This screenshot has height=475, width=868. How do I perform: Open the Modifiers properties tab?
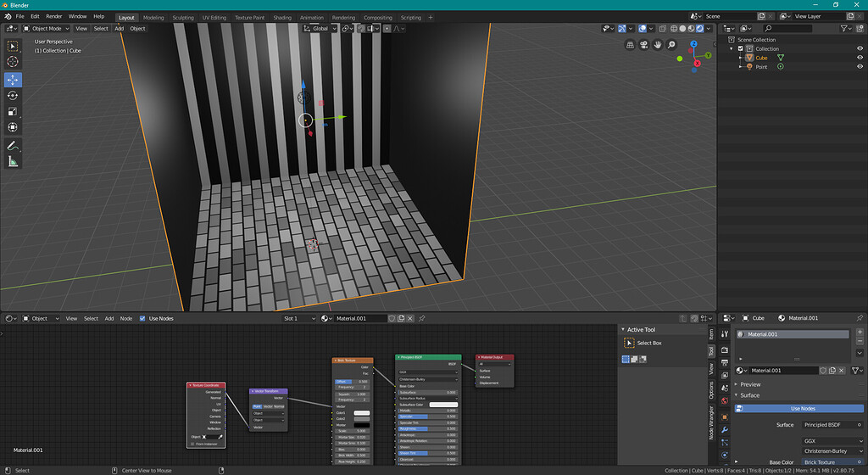(725, 429)
